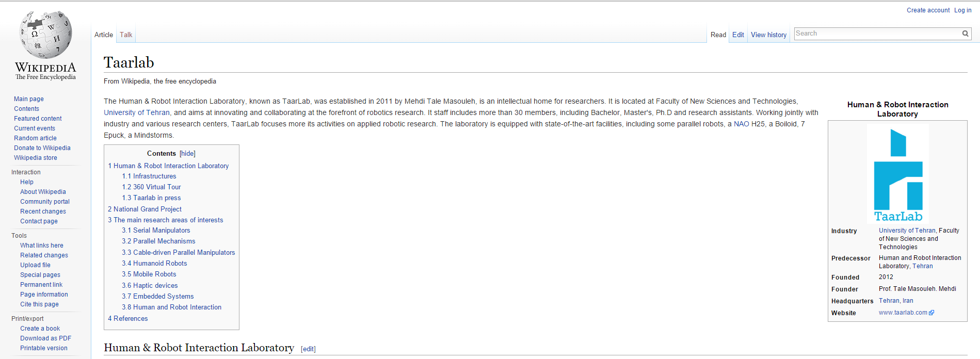Jump to 3.6 Haptic devices
Viewport: 980px width, 359px height.
coord(150,286)
